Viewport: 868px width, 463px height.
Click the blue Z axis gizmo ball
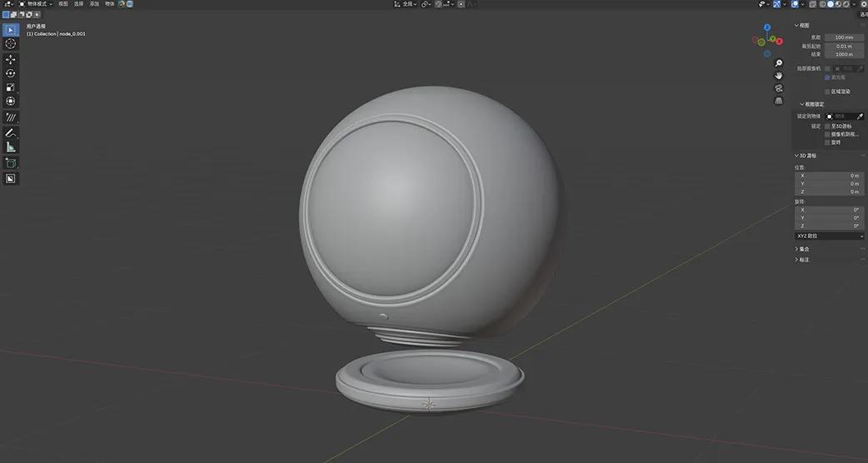[767, 27]
